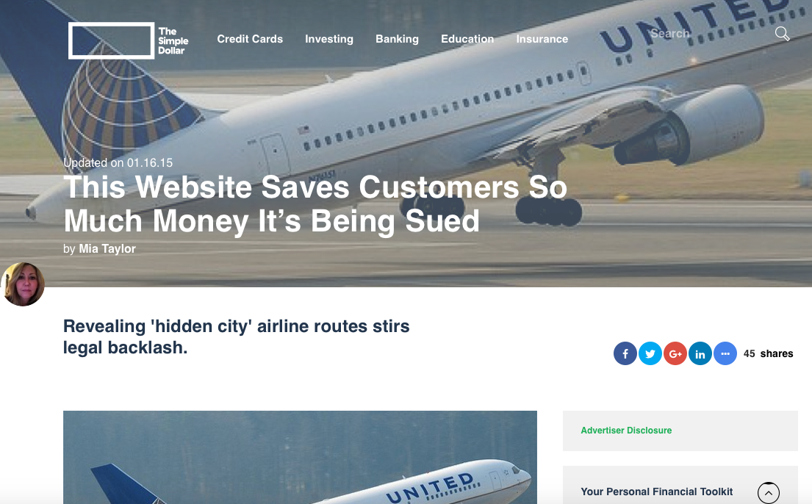
Task: Open author Mia Taylor's profile link
Action: click(x=107, y=248)
